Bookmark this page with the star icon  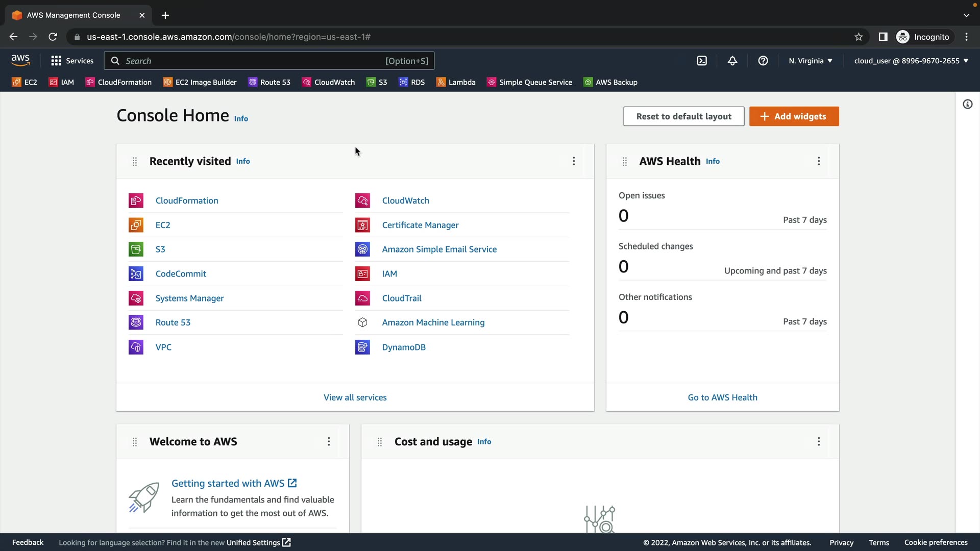click(x=859, y=37)
